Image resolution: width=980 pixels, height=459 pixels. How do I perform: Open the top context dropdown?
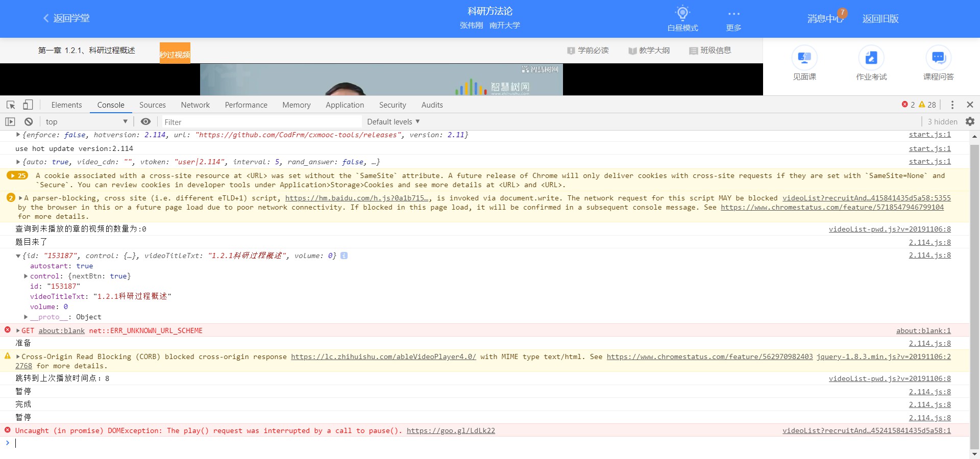pos(86,122)
